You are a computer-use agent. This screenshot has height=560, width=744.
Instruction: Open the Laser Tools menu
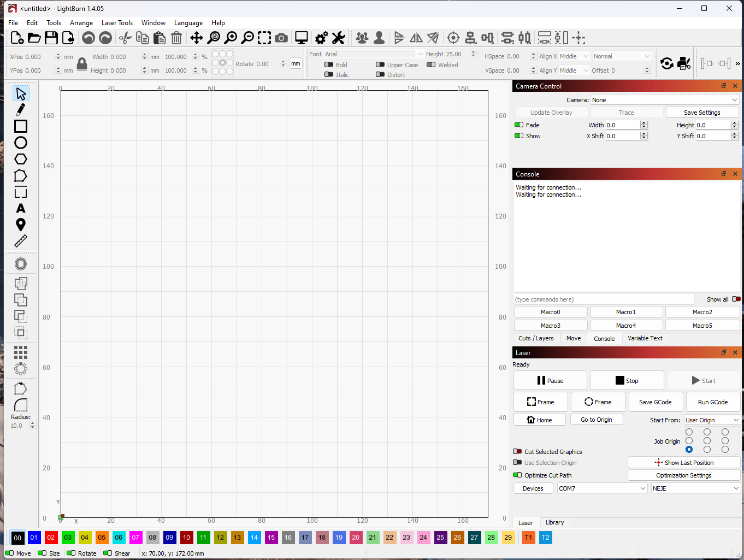click(x=117, y=23)
